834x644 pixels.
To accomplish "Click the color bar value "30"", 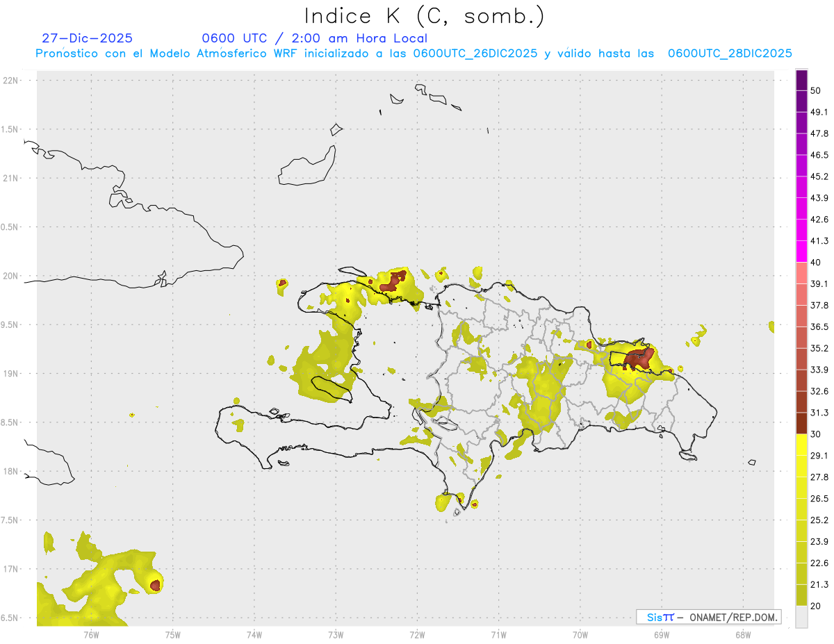I will coord(817,434).
